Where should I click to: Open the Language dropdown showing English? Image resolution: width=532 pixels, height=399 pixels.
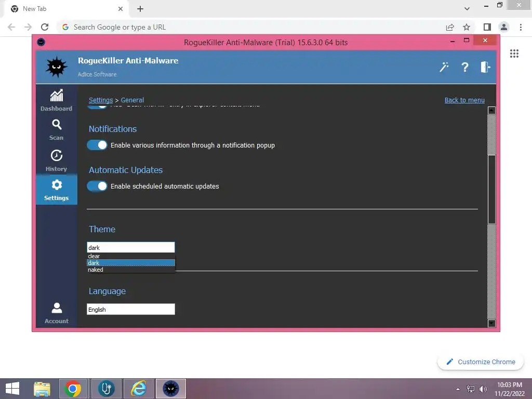[130, 310]
